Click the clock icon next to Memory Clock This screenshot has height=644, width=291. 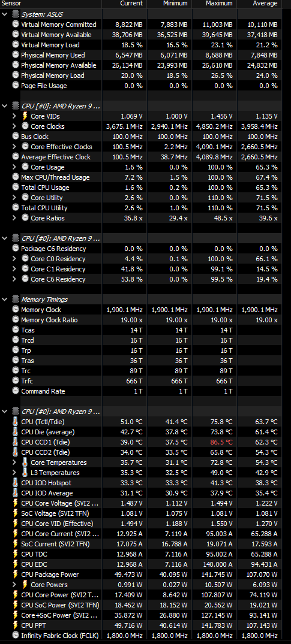[x=15, y=310]
